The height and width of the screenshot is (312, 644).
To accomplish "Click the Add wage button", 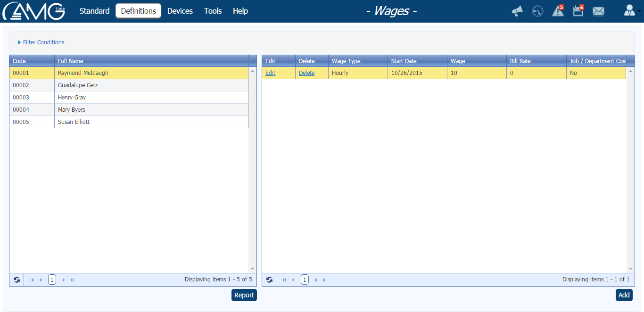I will (624, 295).
